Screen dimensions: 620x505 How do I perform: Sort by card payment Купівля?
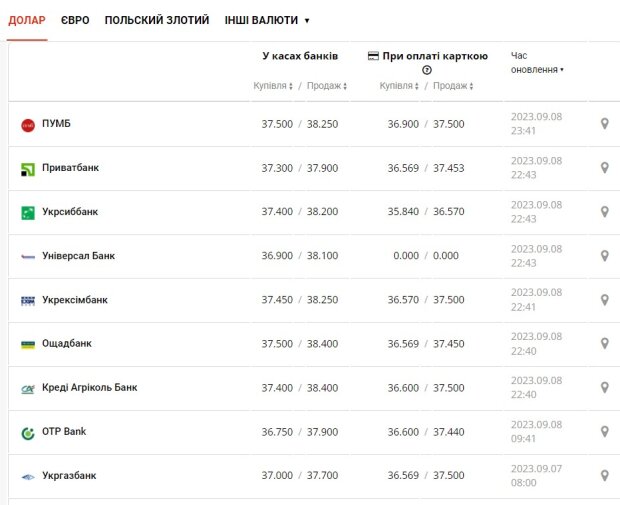point(399,86)
